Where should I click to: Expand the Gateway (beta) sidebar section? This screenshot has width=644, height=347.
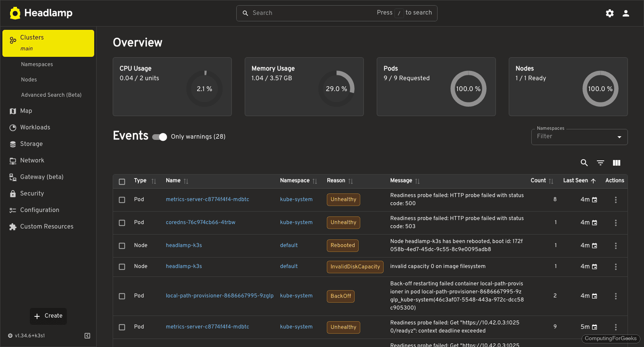[x=48, y=177]
